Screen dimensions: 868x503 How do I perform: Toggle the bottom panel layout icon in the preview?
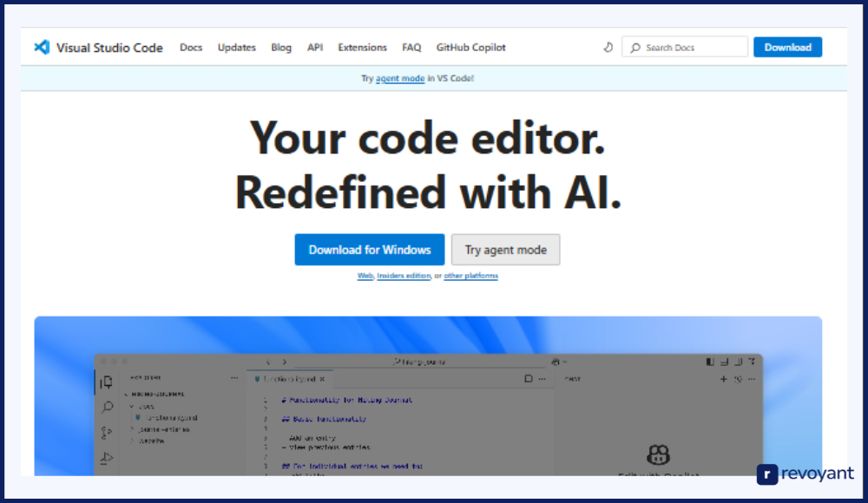(724, 362)
